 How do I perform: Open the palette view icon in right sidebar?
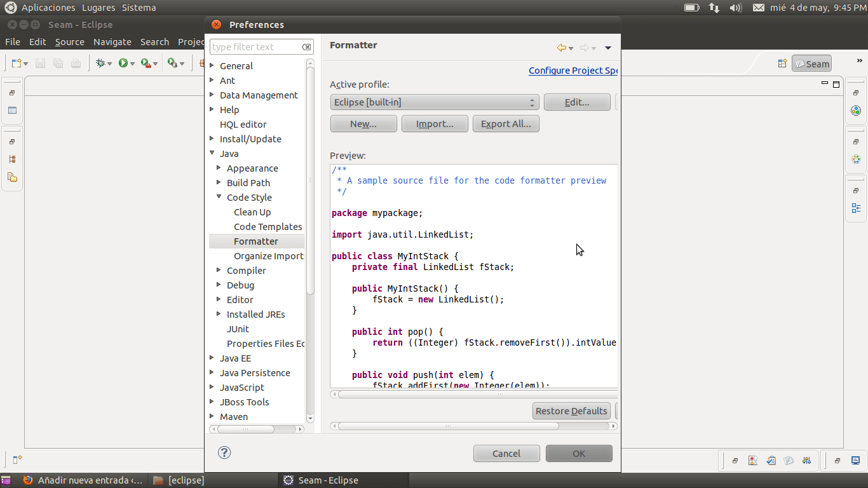856,159
